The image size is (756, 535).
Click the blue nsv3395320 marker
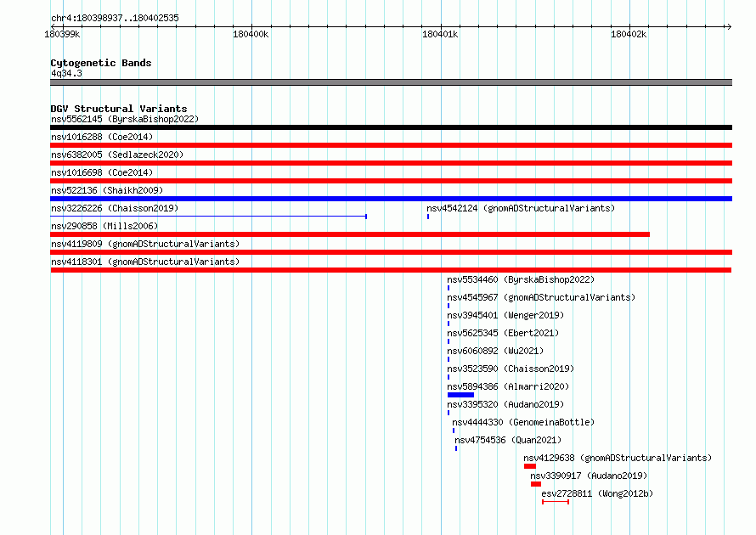click(449, 413)
